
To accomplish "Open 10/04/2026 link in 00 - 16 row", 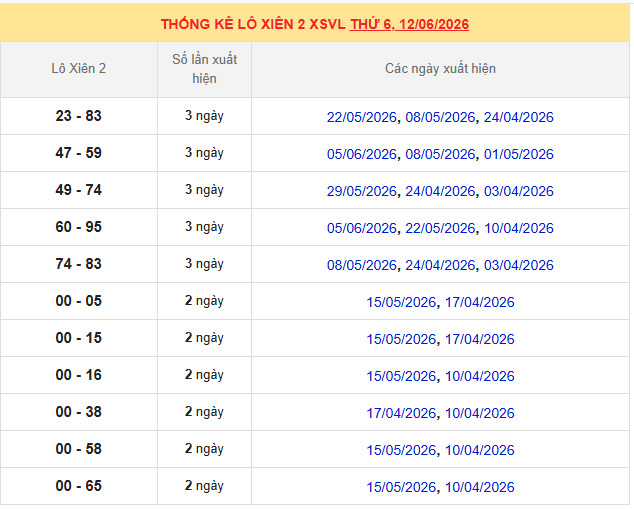I will [480, 376].
